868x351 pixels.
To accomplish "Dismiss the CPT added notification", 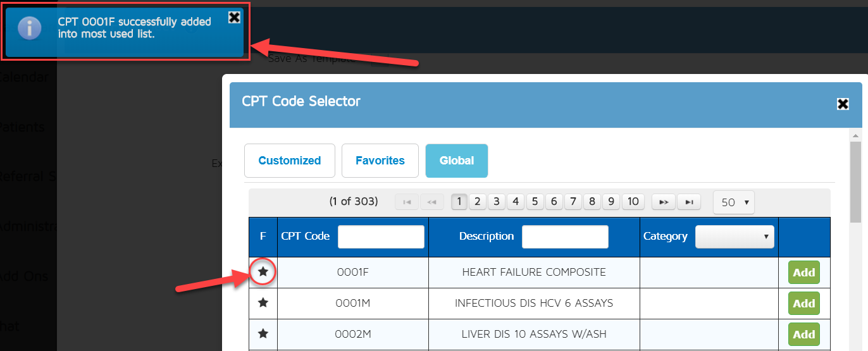I will [234, 17].
